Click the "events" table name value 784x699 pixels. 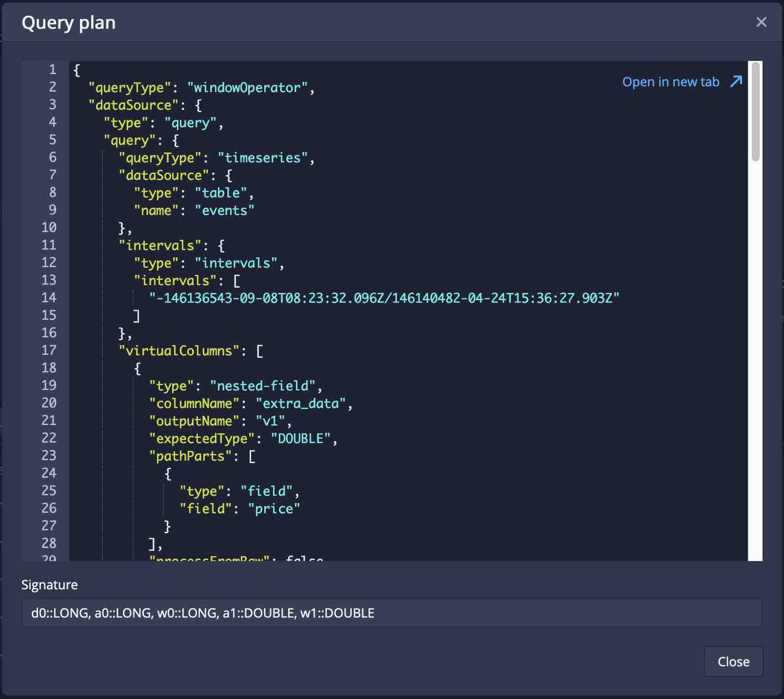[x=224, y=211]
